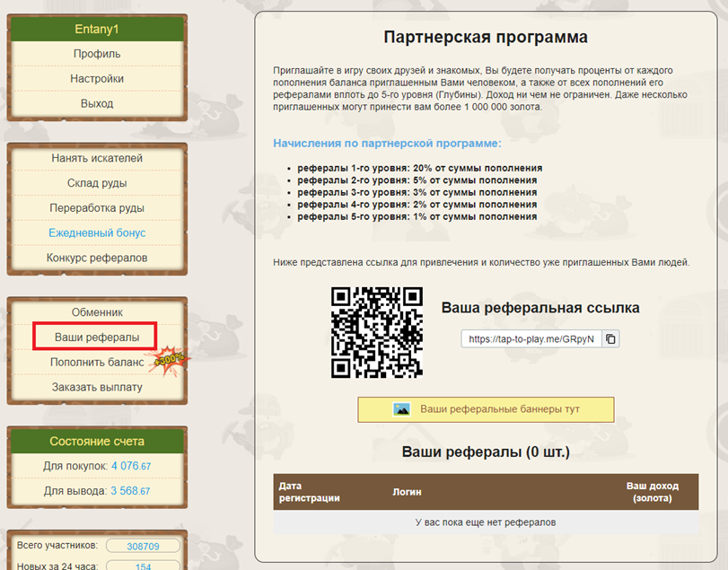Viewport: 728px width, 570px height.
Task: Open Ежедневный бонус link
Action: (x=97, y=233)
